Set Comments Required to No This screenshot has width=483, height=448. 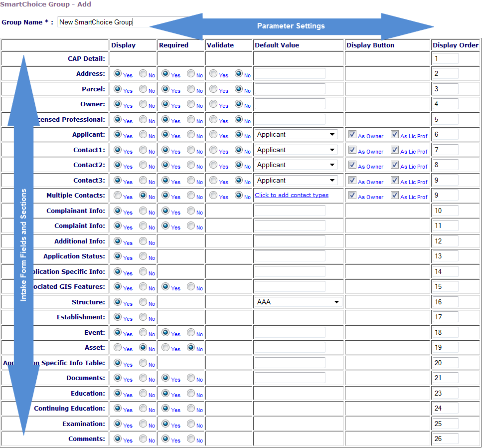coord(191,439)
